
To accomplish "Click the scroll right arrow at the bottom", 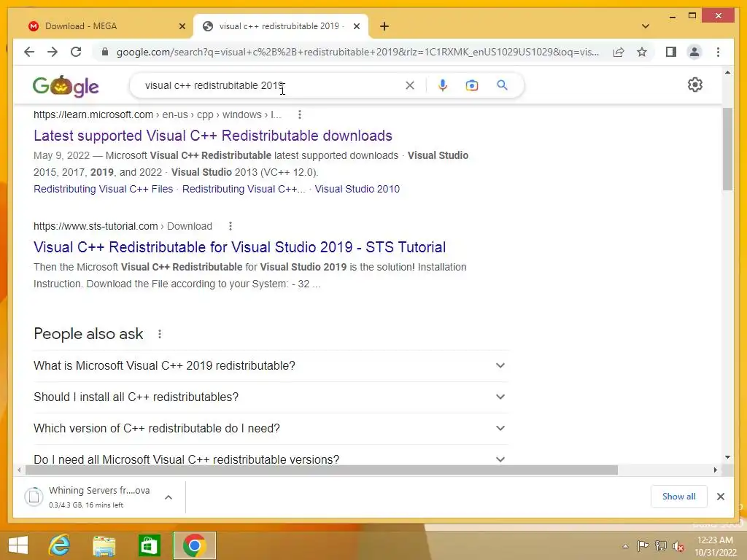I will click(x=715, y=470).
